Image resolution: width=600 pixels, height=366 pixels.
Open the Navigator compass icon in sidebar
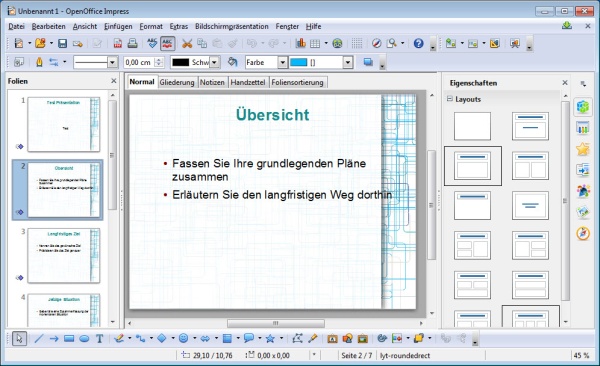583,233
